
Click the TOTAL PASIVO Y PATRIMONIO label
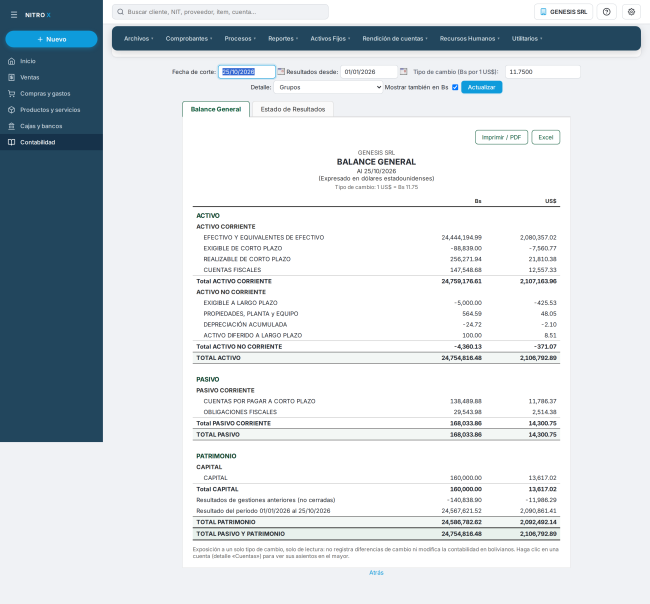coord(240,534)
